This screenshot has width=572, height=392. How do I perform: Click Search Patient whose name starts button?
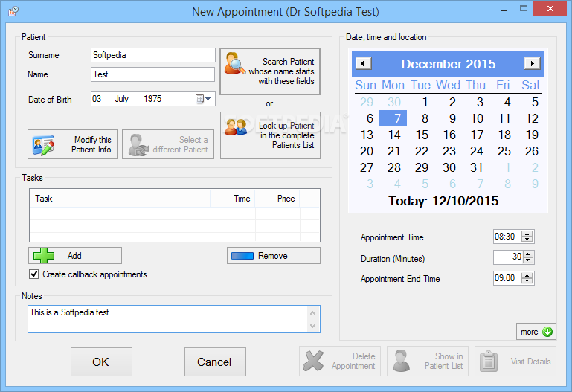click(270, 71)
